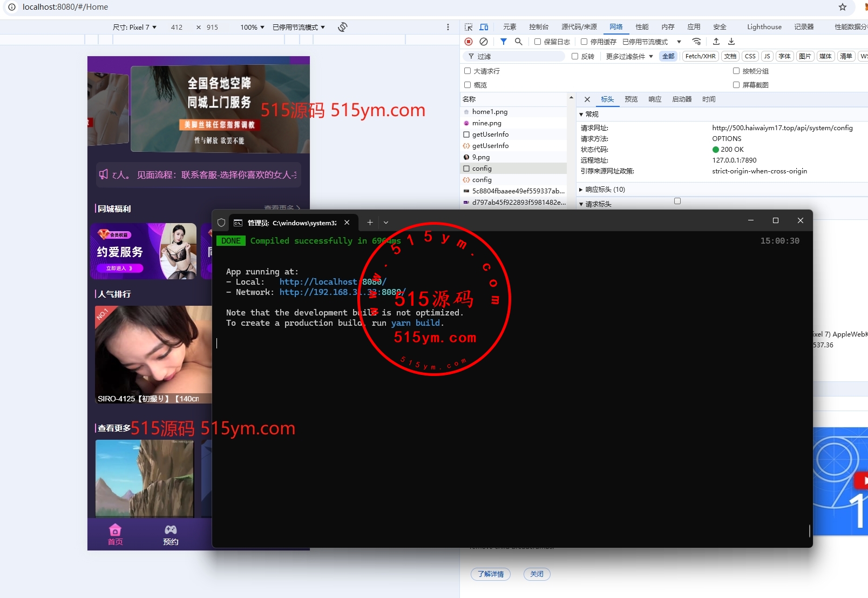Enable the 保留日志 checkbox
The width and height of the screenshot is (868, 598).
[x=538, y=42]
